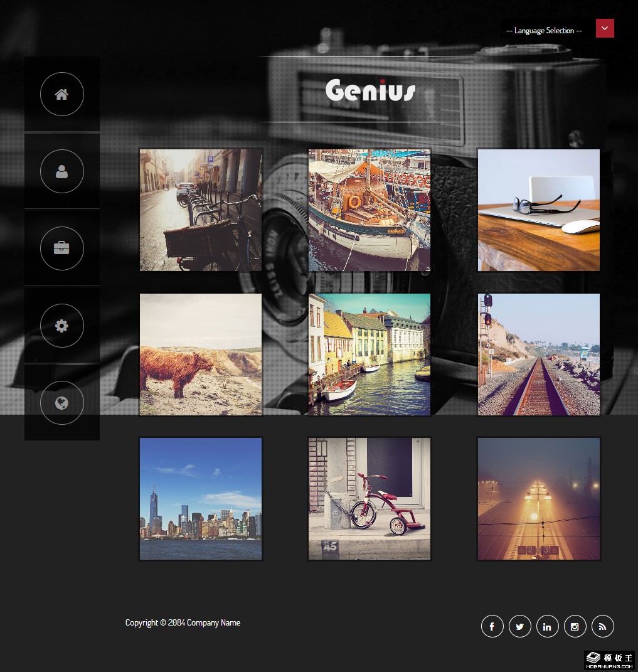638x672 pixels.
Task: View the city skyline photo
Action: pos(201,499)
